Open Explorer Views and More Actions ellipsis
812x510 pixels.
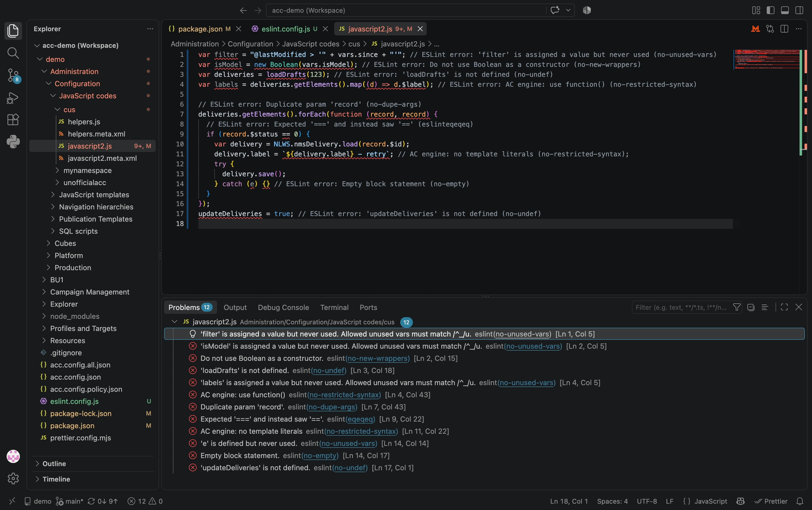[150, 29]
